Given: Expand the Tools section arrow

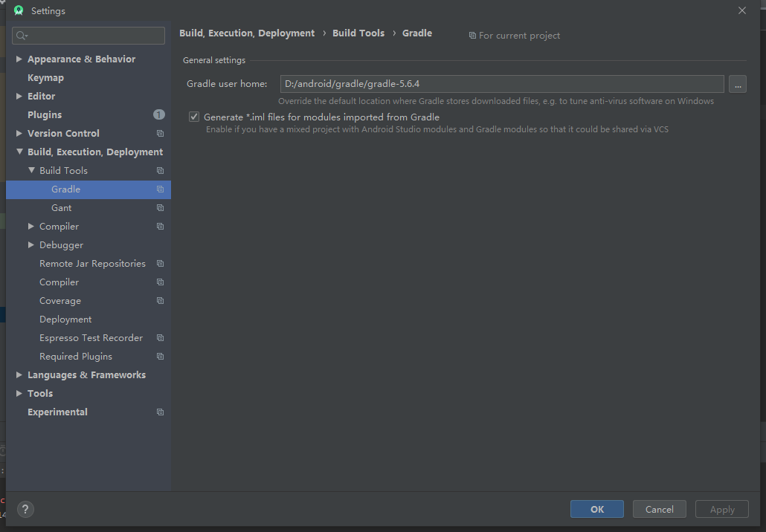Looking at the screenshot, I should (x=19, y=393).
